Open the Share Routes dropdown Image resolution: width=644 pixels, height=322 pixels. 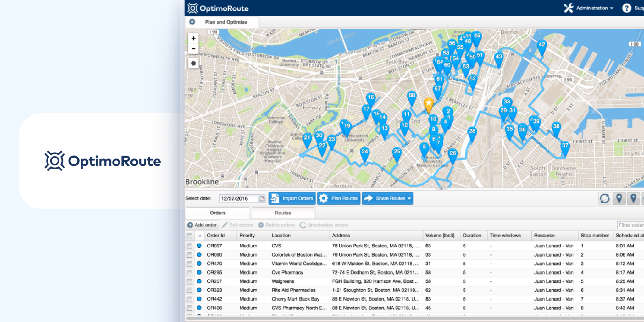(387, 198)
